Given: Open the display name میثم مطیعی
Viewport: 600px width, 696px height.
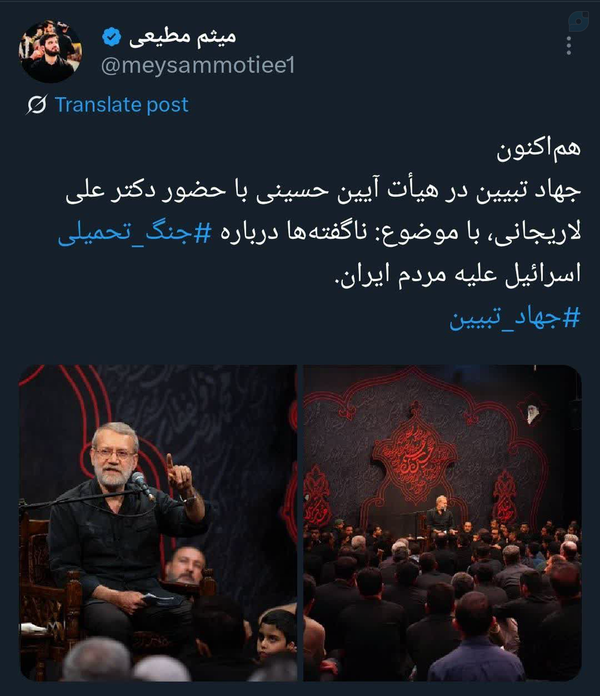Looking at the screenshot, I should [182, 37].
